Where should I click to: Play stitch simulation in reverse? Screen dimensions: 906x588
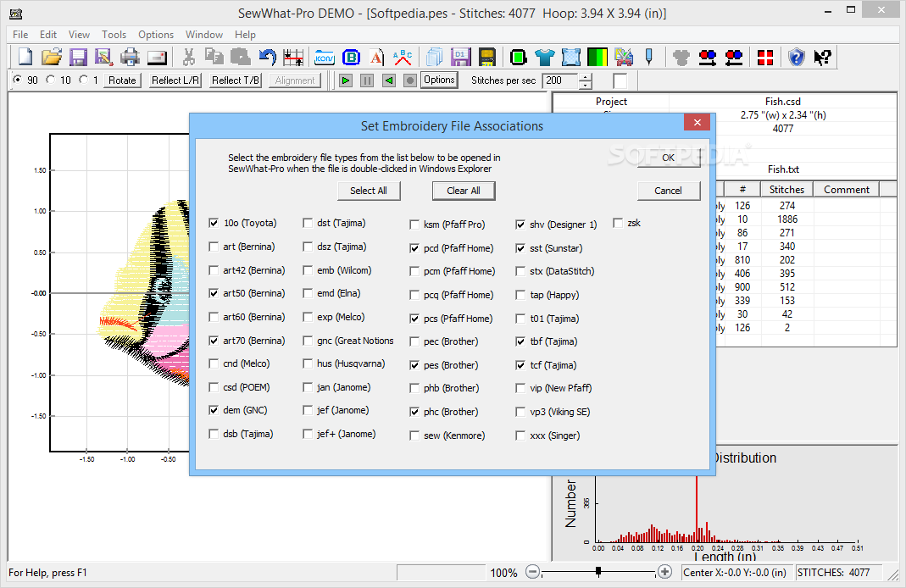point(389,80)
